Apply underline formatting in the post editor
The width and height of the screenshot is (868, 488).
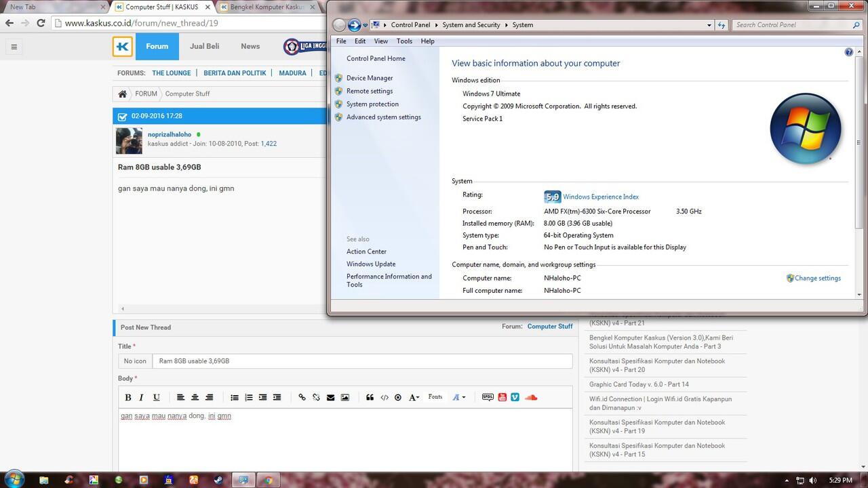[x=156, y=397]
